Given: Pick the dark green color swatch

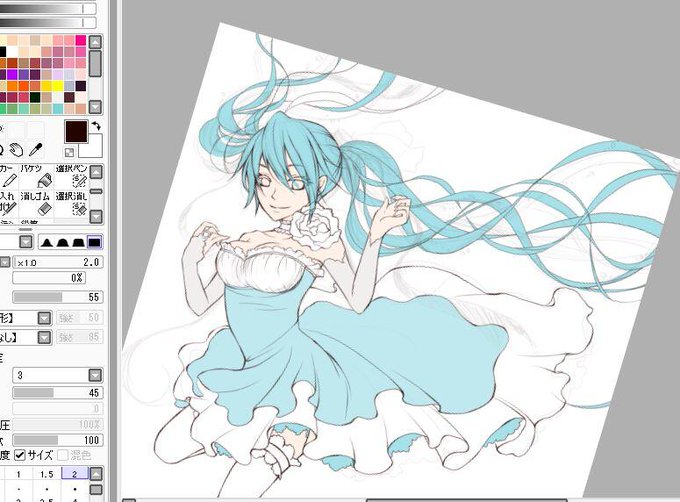Looking at the screenshot, I should 35,97.
